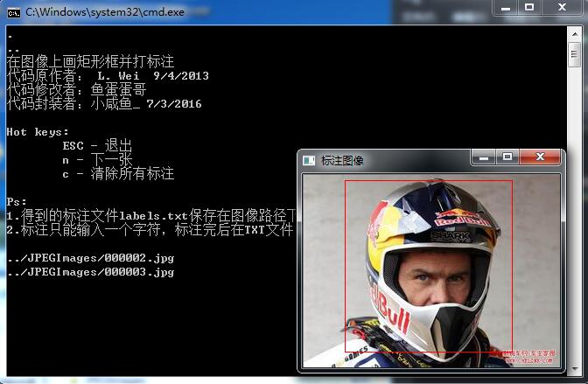Maximize the 标注图像 window
588x384 pixels.
pyautogui.click(x=507, y=157)
